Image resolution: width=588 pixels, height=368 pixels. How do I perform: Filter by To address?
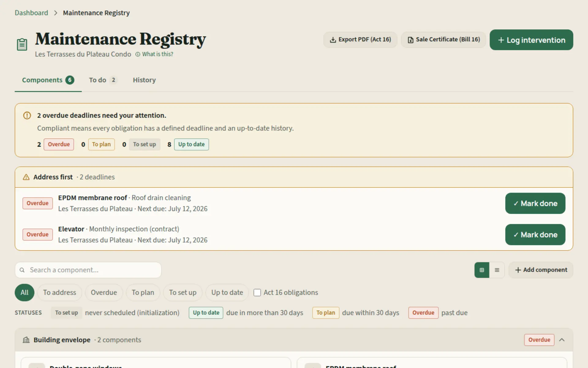(59, 293)
